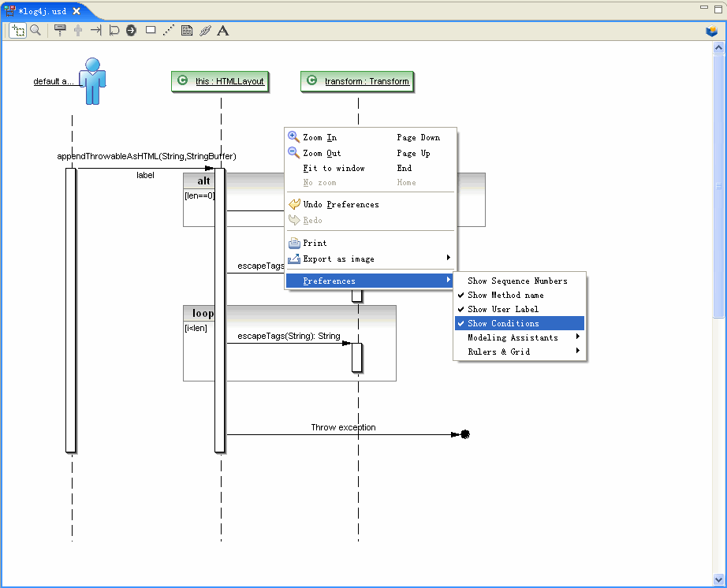Click the vertical scrollbar thumb

point(718,186)
